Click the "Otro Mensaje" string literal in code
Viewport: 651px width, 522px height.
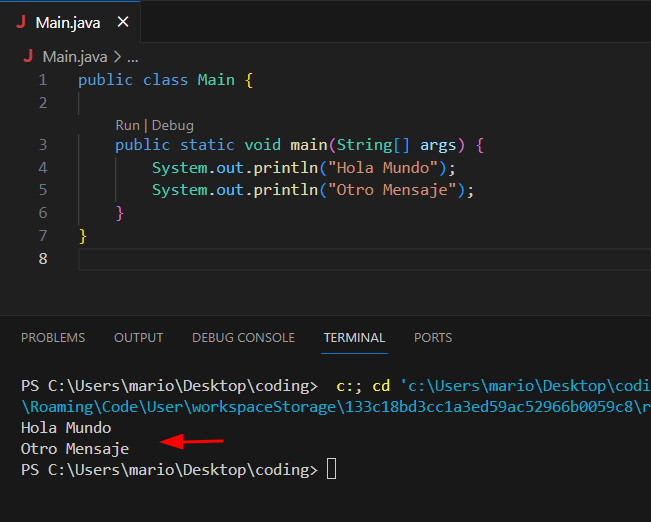(x=392, y=190)
